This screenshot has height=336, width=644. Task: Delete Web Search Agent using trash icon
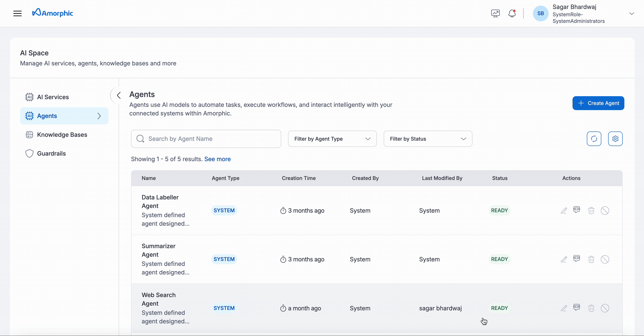[x=591, y=308]
